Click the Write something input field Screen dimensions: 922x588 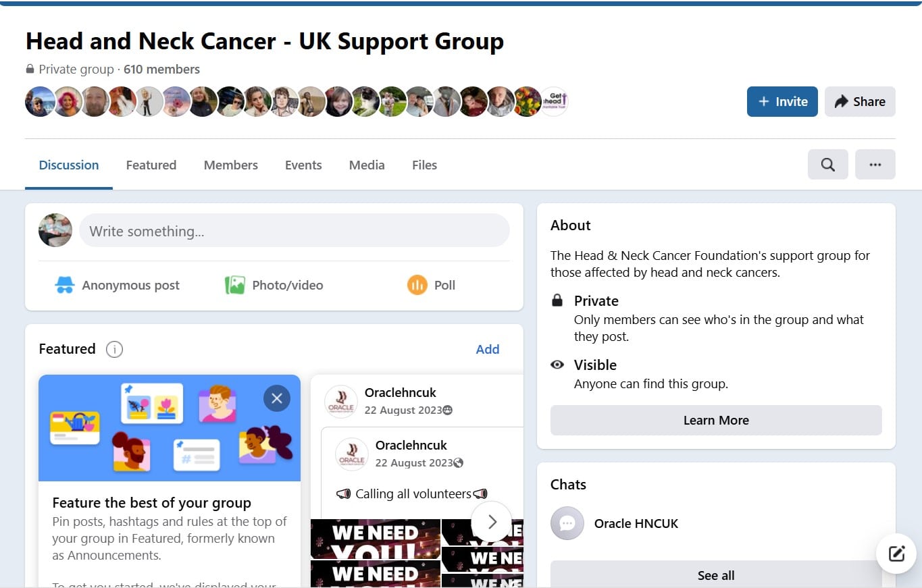[x=294, y=231]
